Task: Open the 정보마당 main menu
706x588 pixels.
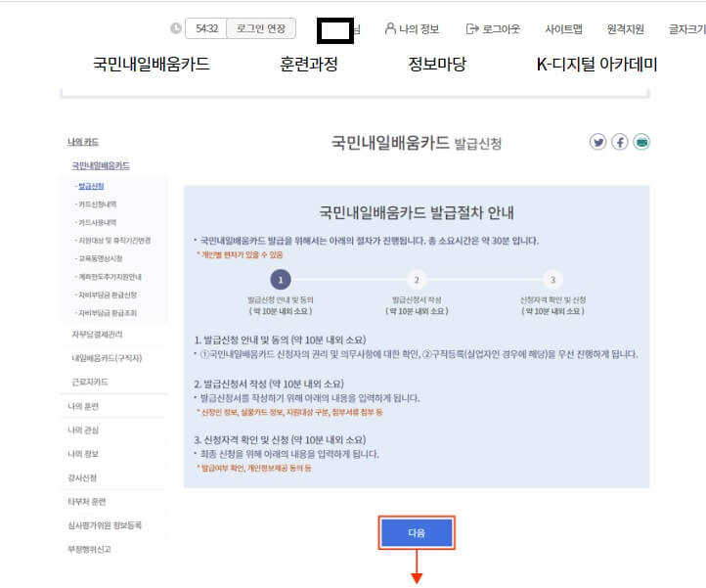Action: pos(437,64)
